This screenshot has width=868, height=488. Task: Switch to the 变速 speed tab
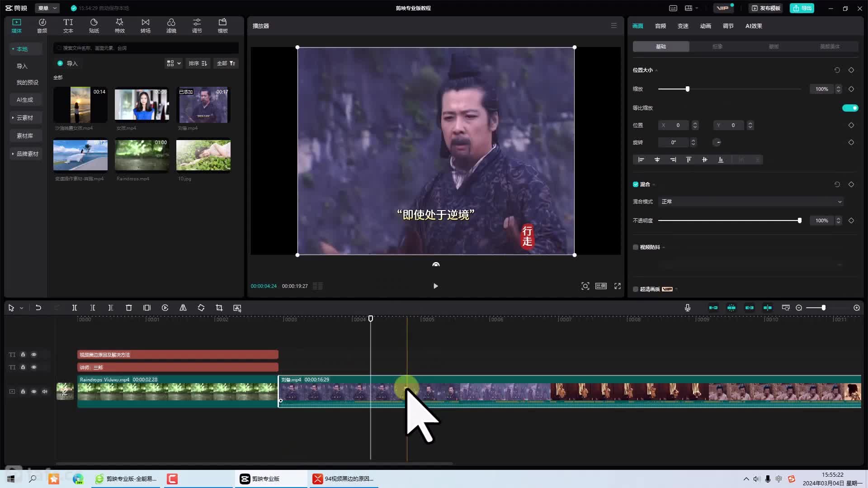683,26
